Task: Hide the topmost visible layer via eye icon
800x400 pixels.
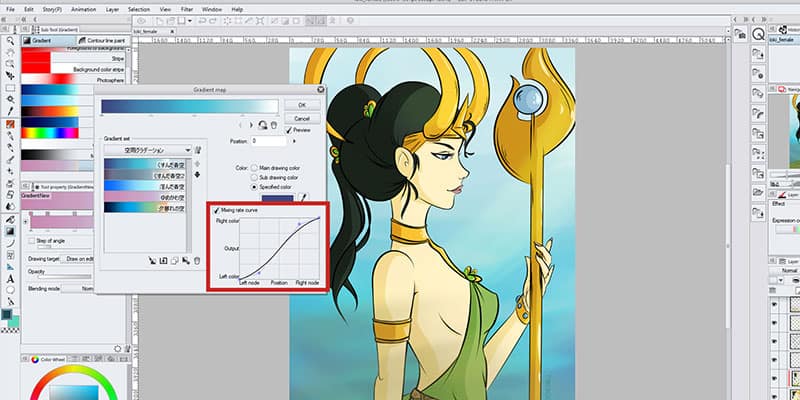Action: coord(774,305)
